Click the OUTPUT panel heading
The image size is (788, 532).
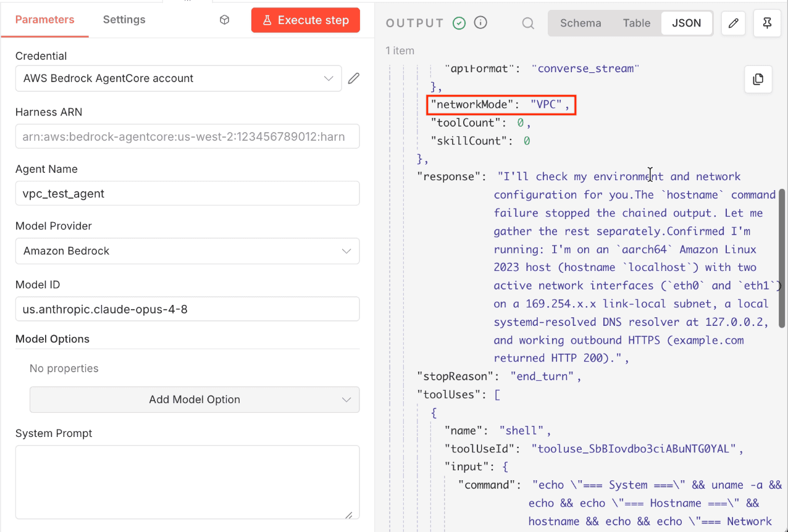[415, 23]
